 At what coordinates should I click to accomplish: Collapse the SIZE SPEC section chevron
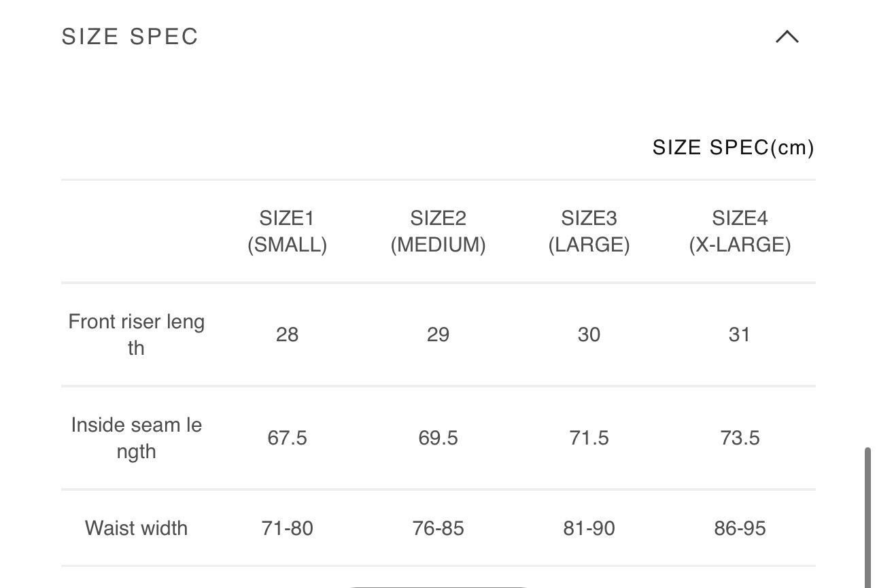click(787, 37)
